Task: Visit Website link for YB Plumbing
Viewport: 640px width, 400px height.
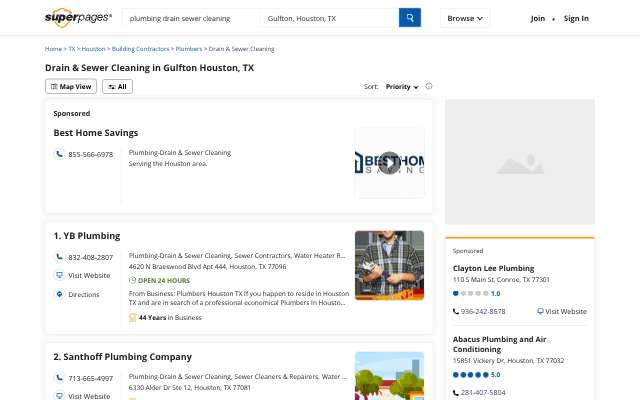Action: click(x=89, y=276)
